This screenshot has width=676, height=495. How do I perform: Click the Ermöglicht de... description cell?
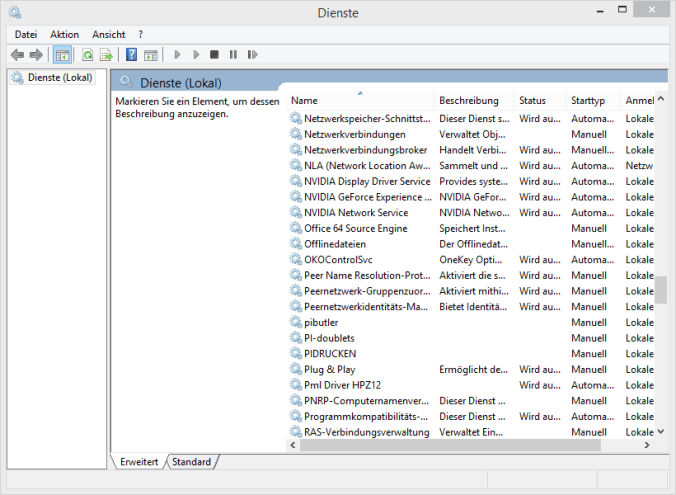473,369
